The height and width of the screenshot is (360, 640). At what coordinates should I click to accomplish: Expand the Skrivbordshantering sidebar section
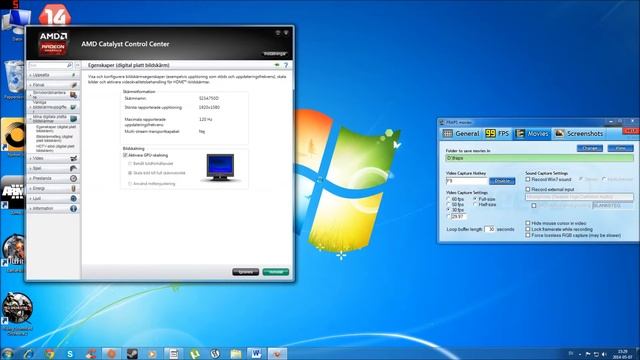pos(53,95)
